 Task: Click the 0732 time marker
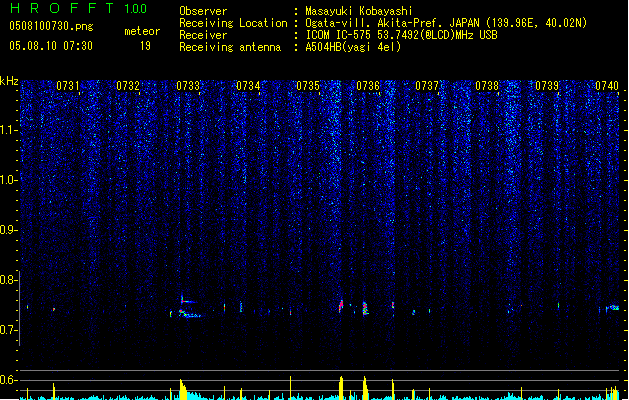pos(128,86)
